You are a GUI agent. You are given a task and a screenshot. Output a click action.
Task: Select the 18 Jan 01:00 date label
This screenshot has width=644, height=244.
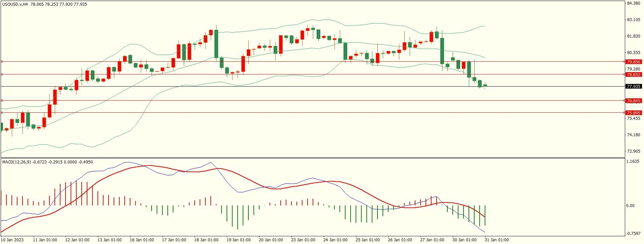point(206,240)
